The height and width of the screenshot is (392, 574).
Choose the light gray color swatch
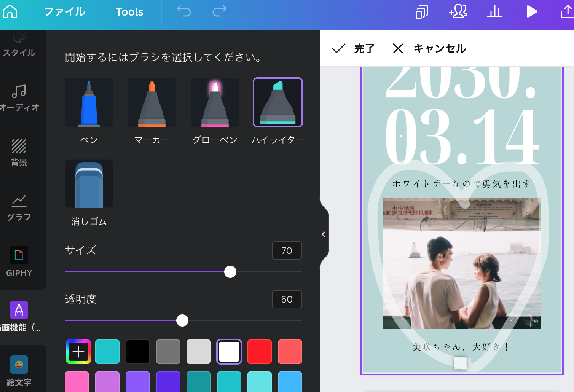pos(199,352)
